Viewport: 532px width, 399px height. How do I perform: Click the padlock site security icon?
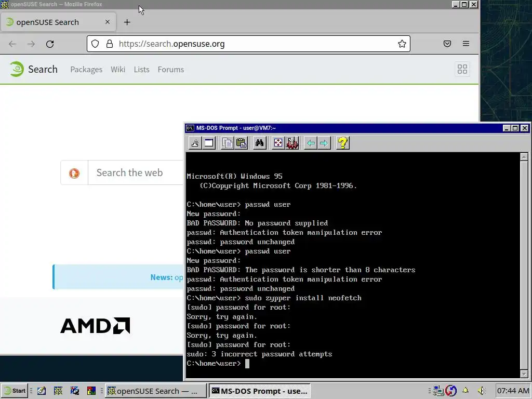pyautogui.click(x=109, y=44)
